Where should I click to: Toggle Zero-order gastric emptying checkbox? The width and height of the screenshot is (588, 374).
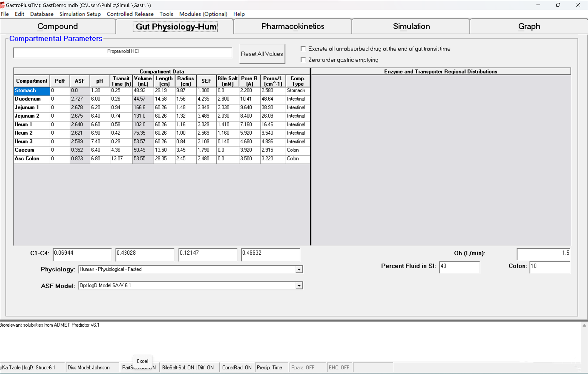[303, 60]
